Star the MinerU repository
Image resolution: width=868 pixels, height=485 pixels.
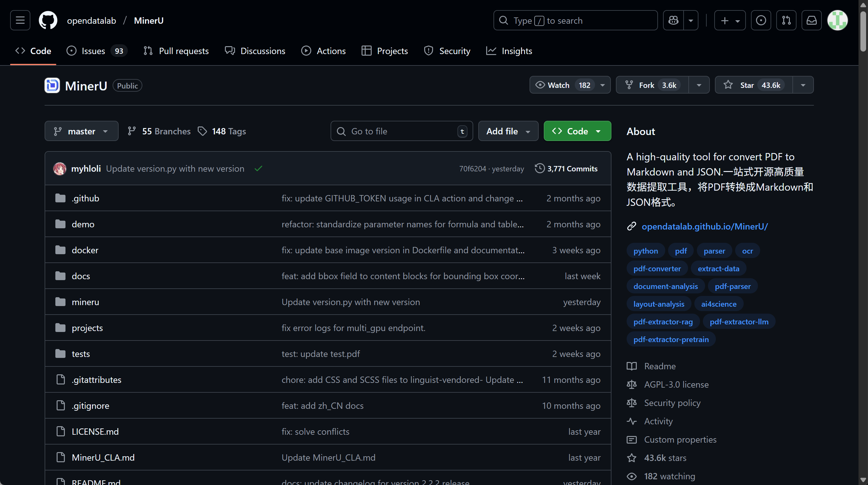point(754,85)
